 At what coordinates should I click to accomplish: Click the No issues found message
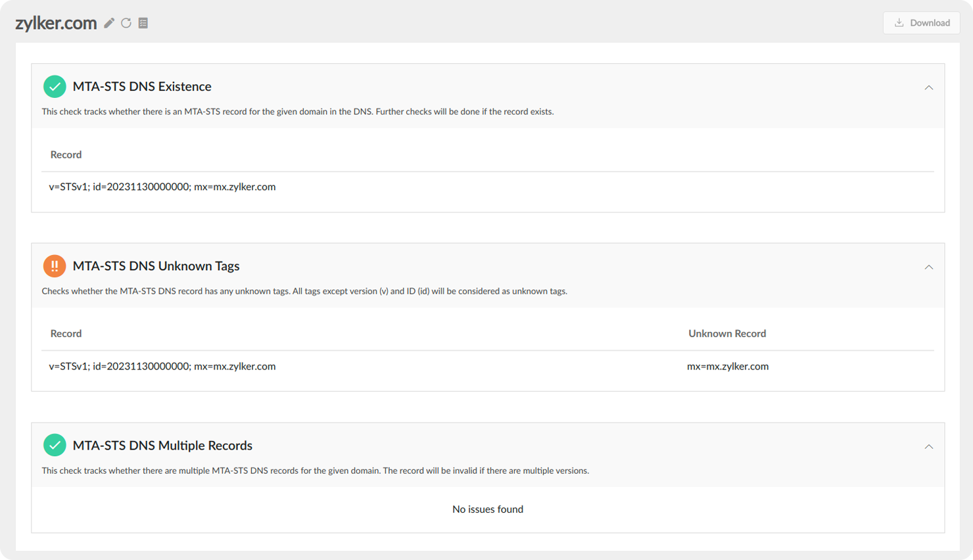coord(487,509)
